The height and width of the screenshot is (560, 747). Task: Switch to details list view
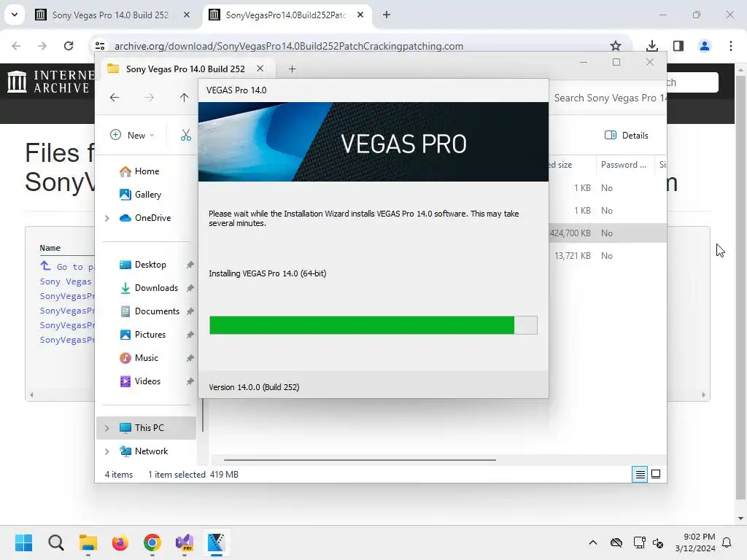click(640, 474)
